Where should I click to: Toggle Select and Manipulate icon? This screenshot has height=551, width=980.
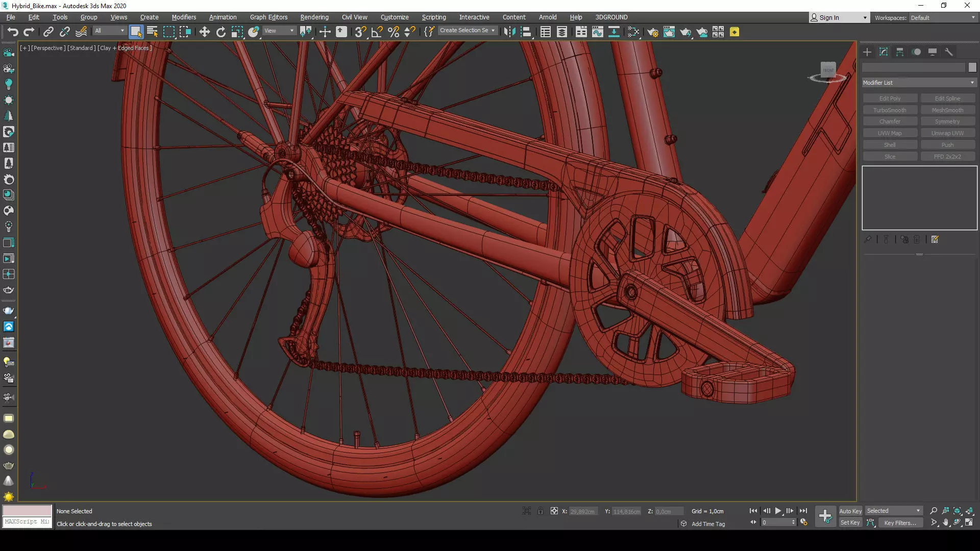click(x=325, y=32)
